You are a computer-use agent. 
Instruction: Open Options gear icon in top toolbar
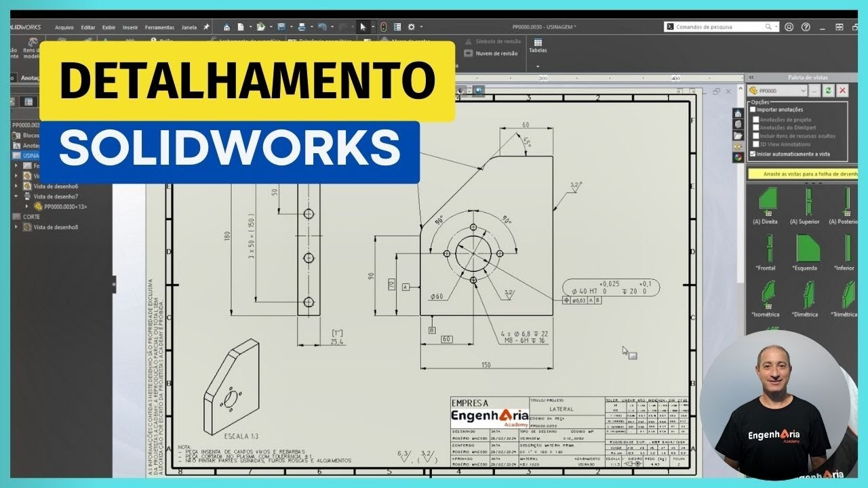coord(411,27)
